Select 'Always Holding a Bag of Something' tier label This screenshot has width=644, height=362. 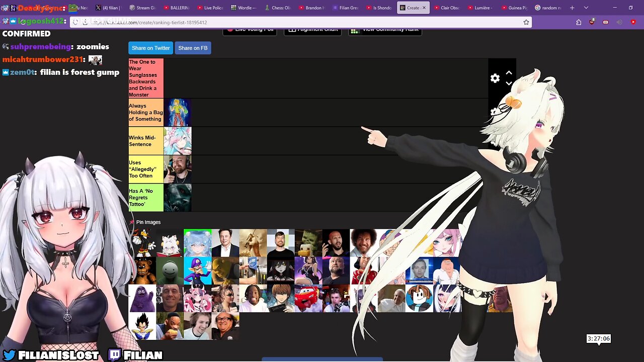tap(146, 113)
